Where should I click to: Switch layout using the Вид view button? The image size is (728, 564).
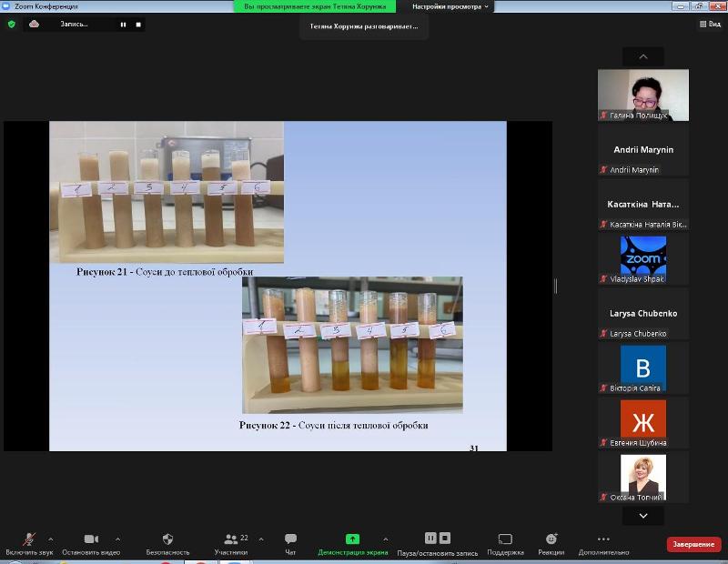point(708,25)
